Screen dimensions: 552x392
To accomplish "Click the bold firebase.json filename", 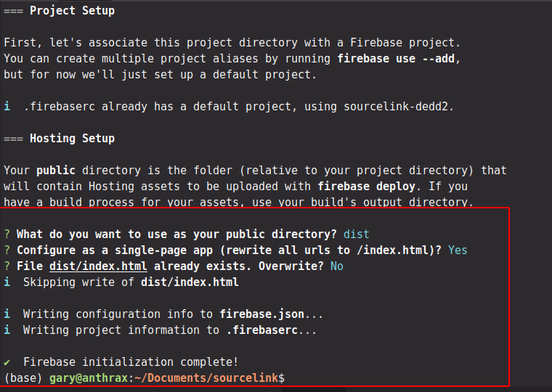I will 262,314.
